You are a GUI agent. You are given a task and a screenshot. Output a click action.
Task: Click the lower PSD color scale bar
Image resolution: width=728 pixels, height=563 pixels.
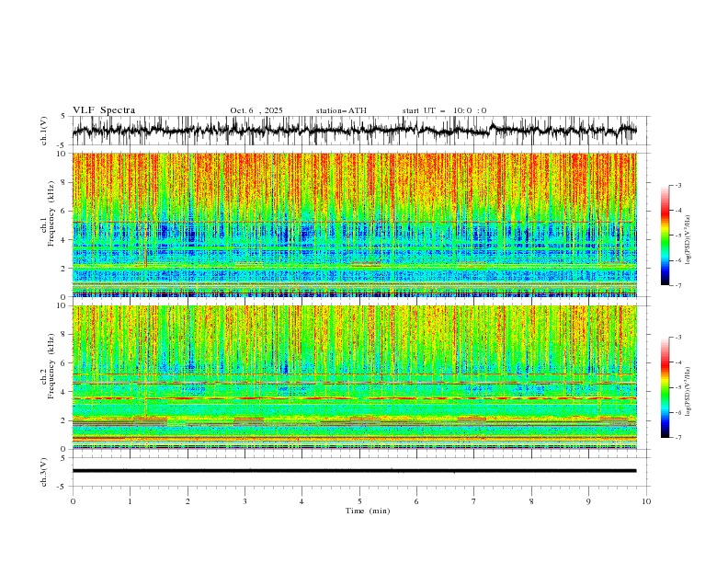coord(665,387)
